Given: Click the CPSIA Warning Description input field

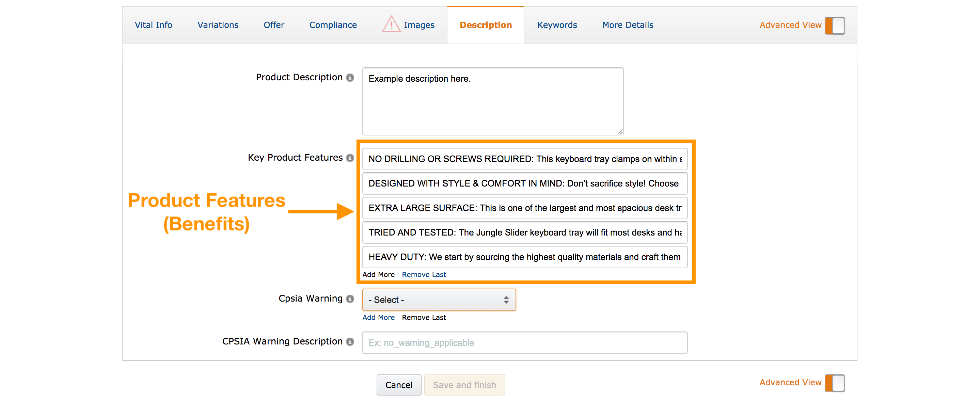Looking at the screenshot, I should click(x=524, y=343).
